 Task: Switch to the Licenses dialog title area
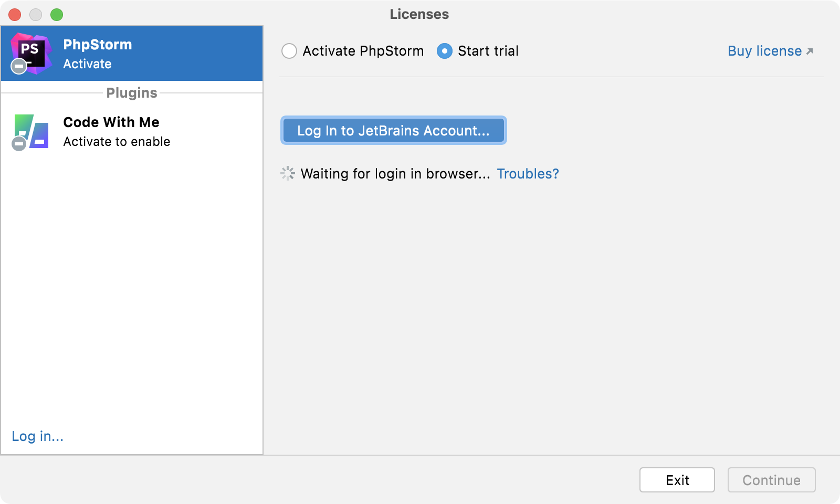click(x=418, y=14)
